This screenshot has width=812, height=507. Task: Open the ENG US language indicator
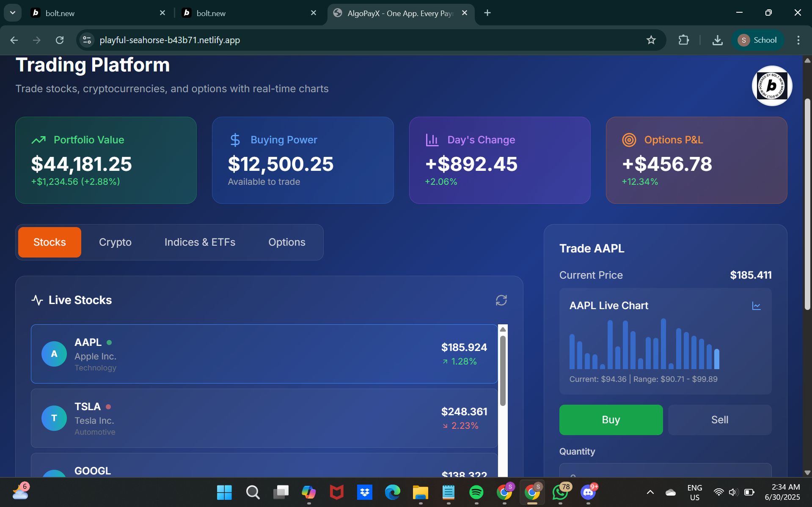coord(694,492)
